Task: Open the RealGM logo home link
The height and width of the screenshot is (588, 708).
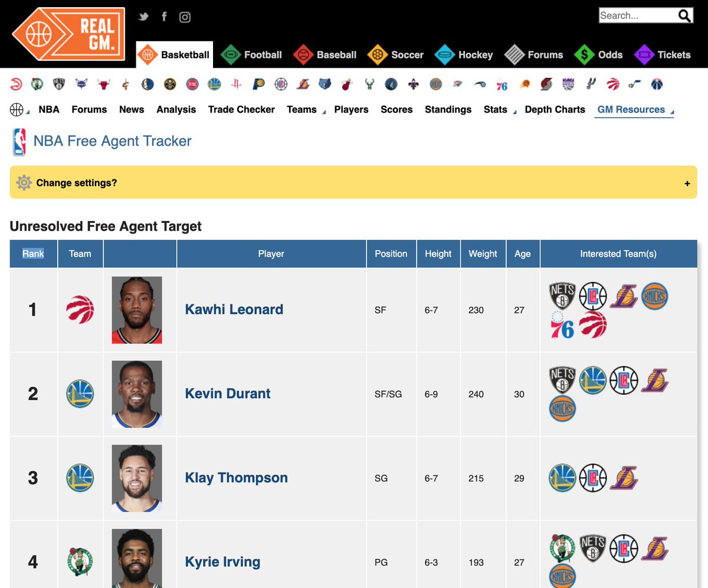Action: point(68,34)
